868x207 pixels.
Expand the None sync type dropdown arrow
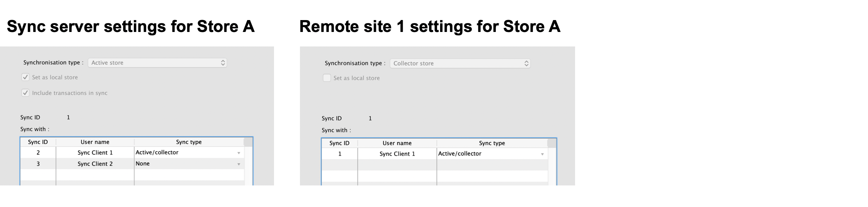click(239, 164)
